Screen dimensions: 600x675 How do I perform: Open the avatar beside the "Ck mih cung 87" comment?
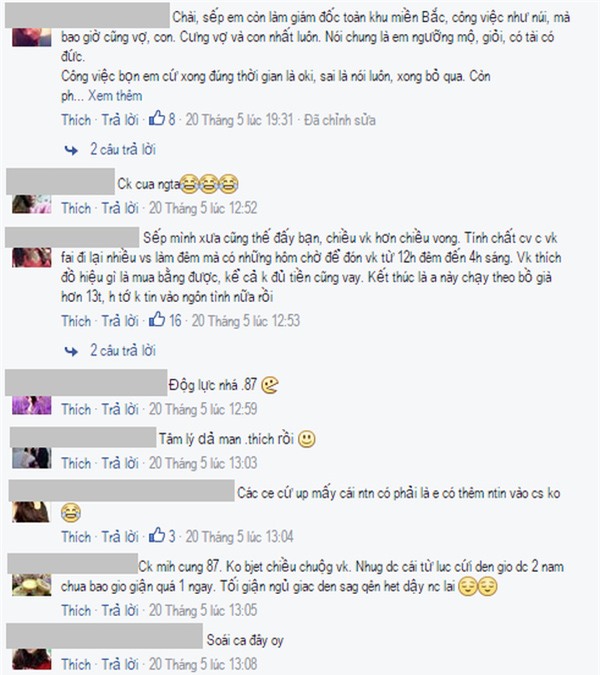(32, 585)
